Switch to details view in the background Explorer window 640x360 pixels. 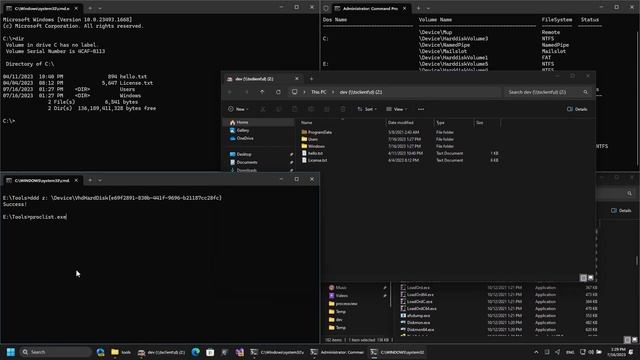click(x=627, y=340)
